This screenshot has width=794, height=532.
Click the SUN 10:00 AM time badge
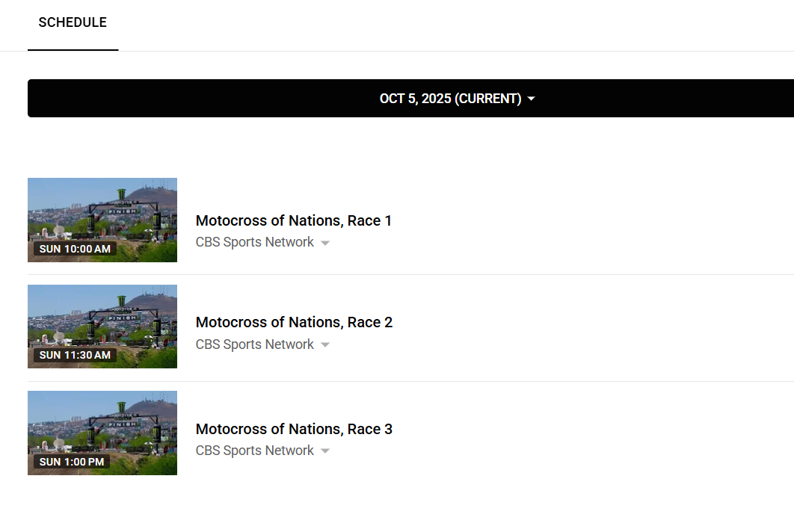(75, 249)
